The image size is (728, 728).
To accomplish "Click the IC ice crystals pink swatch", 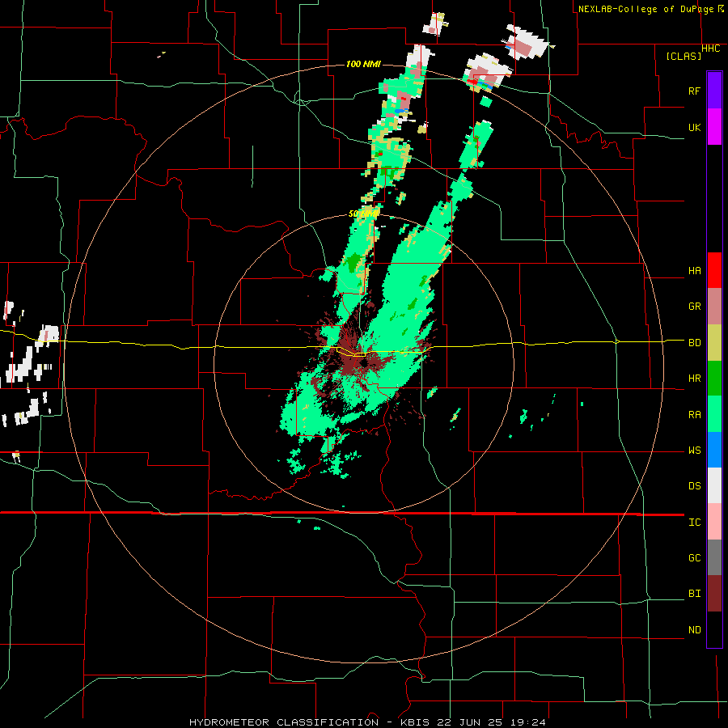I will 714,522.
